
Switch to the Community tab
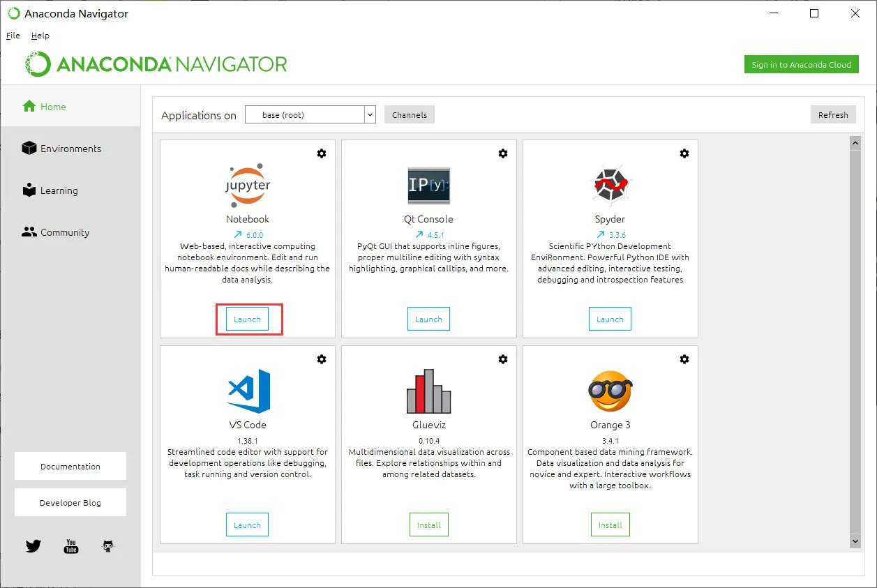pos(70,232)
